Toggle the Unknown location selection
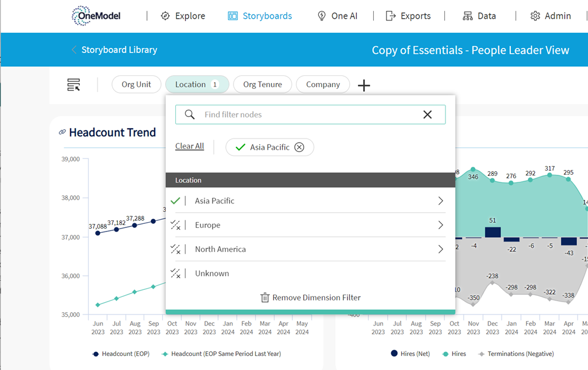The width and height of the screenshot is (588, 370). point(175,273)
